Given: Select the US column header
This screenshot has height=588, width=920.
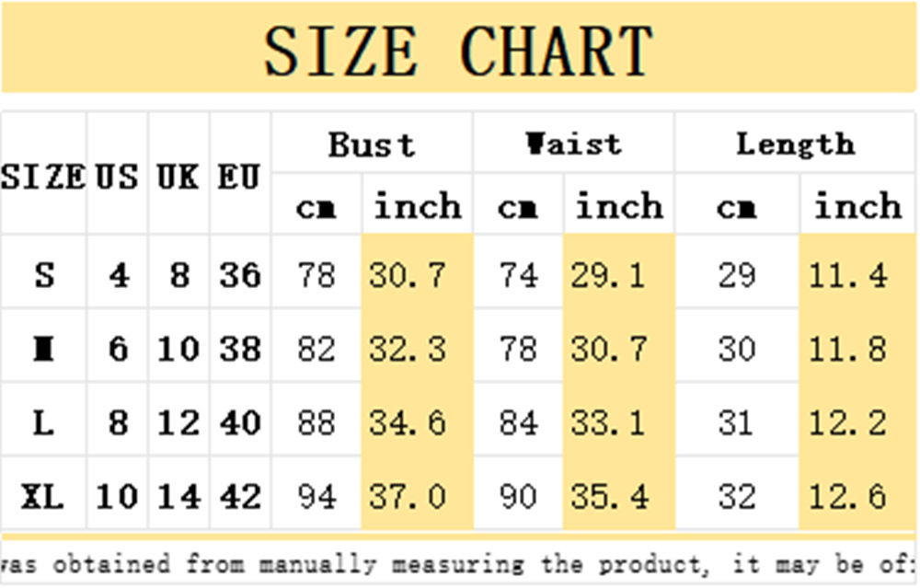Looking at the screenshot, I should coord(118,176).
